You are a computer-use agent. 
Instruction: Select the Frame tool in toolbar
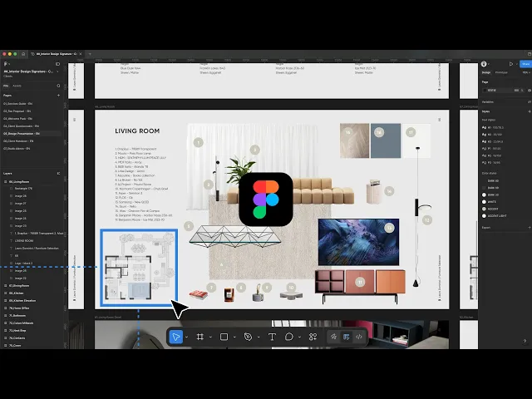[x=200, y=337]
